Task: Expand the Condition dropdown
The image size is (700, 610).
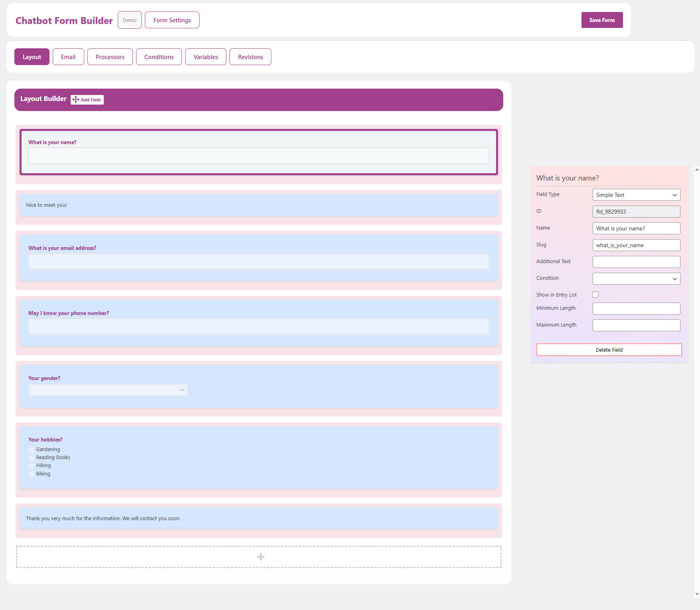Action: coord(636,279)
